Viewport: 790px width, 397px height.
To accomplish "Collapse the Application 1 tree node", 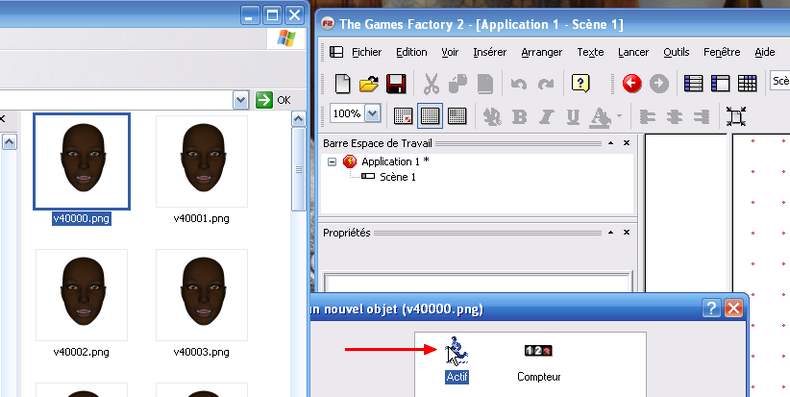I will (x=332, y=162).
